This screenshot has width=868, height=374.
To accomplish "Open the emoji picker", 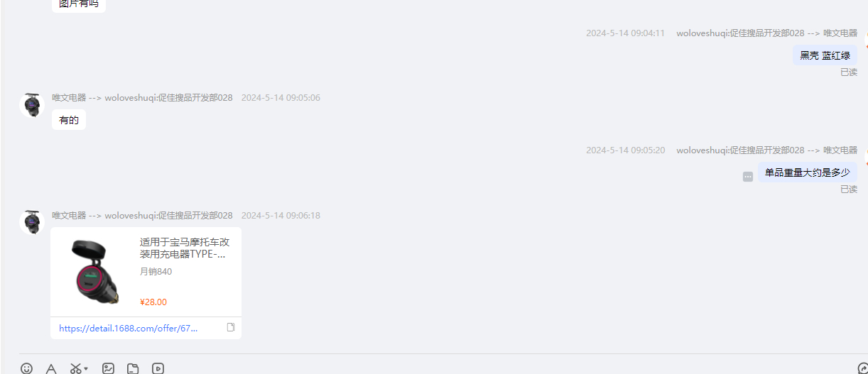I will [x=26, y=368].
